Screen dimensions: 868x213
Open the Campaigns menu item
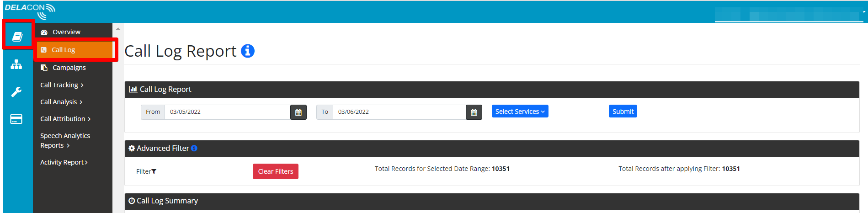click(x=69, y=68)
